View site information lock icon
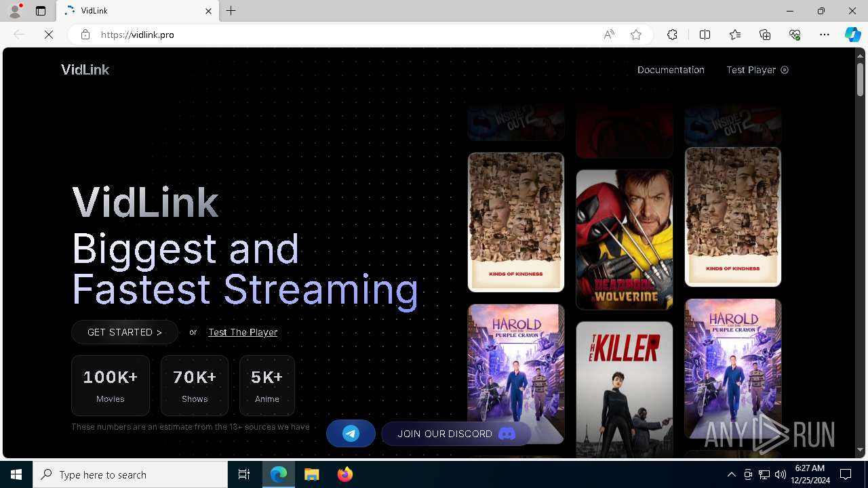This screenshot has height=488, width=868. 85,35
